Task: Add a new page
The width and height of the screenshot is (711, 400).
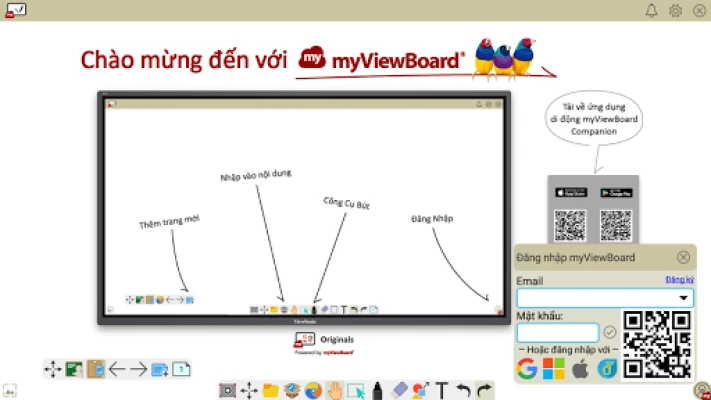Action: (x=160, y=369)
